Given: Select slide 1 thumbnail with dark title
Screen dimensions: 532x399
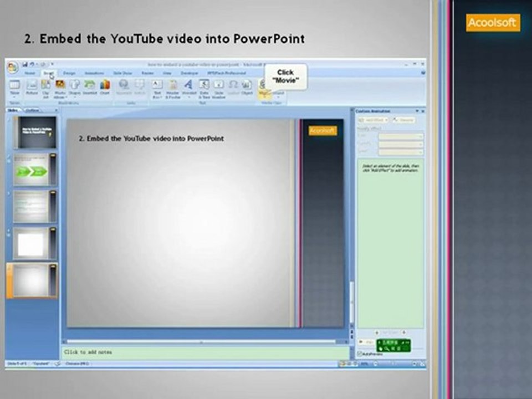Looking at the screenshot, I should click(35, 132).
